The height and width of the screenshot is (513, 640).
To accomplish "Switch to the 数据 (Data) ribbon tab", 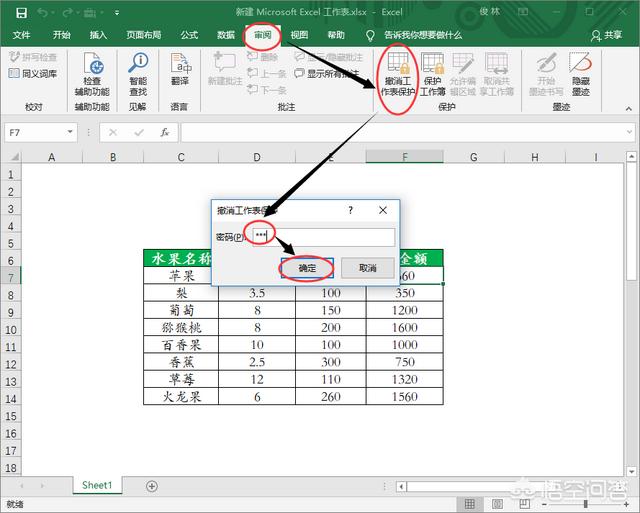I will coord(224,34).
